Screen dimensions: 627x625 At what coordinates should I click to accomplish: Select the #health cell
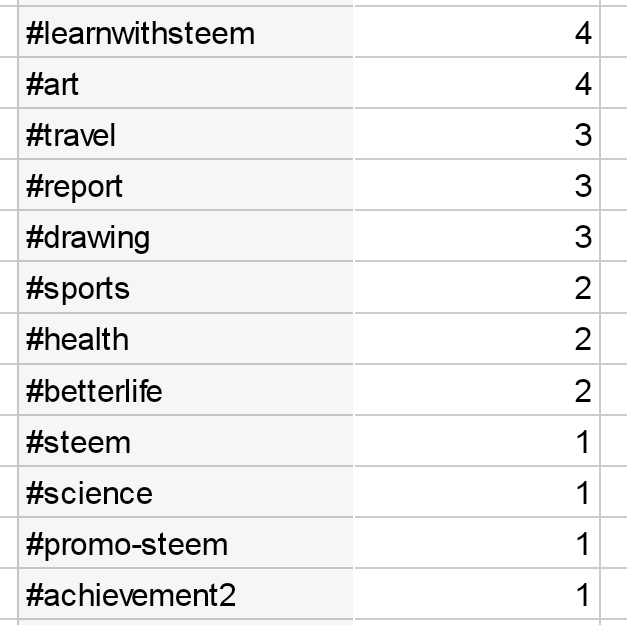tap(185, 340)
